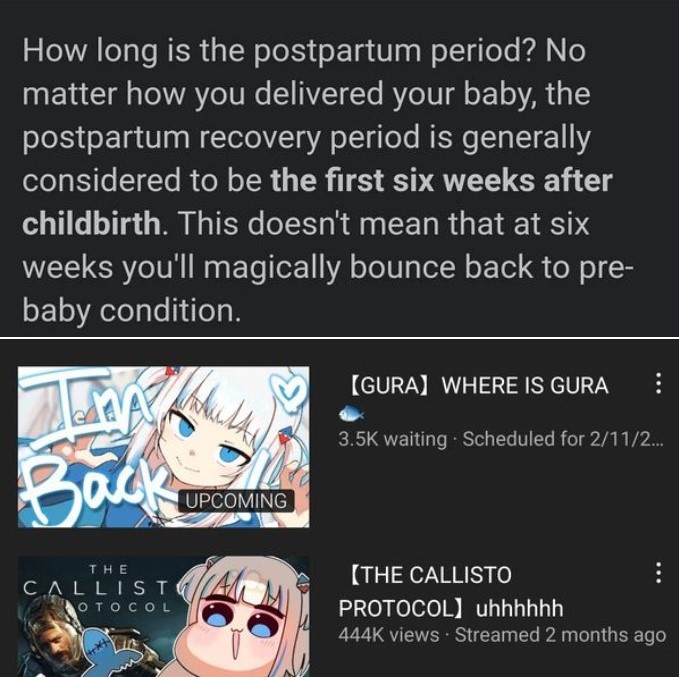The width and height of the screenshot is (679, 677).
Task: Tap the Streamed 2 months ago text
Action: [560, 635]
